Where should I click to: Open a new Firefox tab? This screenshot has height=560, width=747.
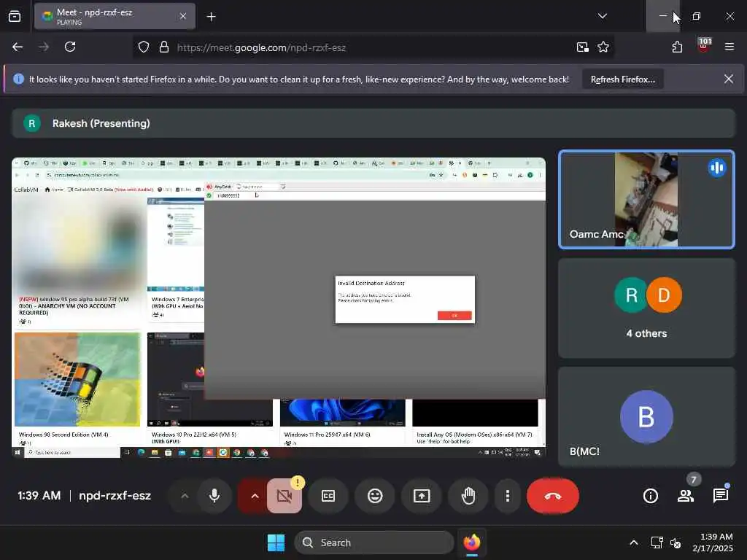coord(211,17)
